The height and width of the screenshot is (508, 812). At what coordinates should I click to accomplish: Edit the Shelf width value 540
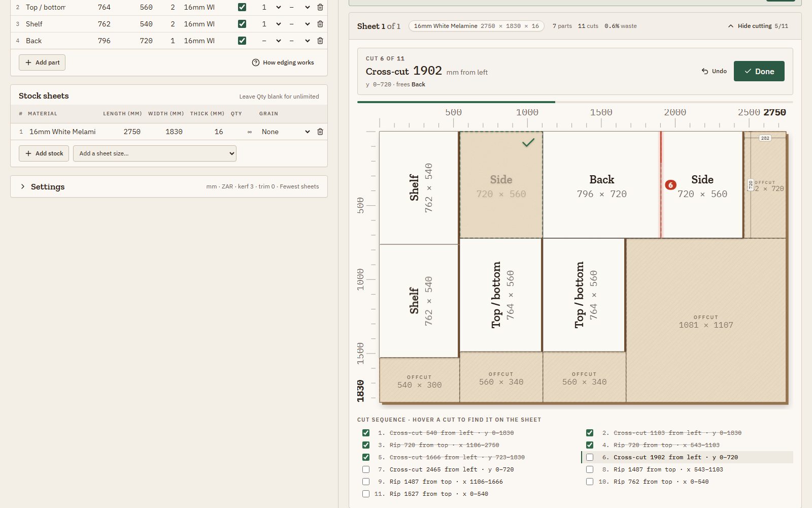(146, 24)
